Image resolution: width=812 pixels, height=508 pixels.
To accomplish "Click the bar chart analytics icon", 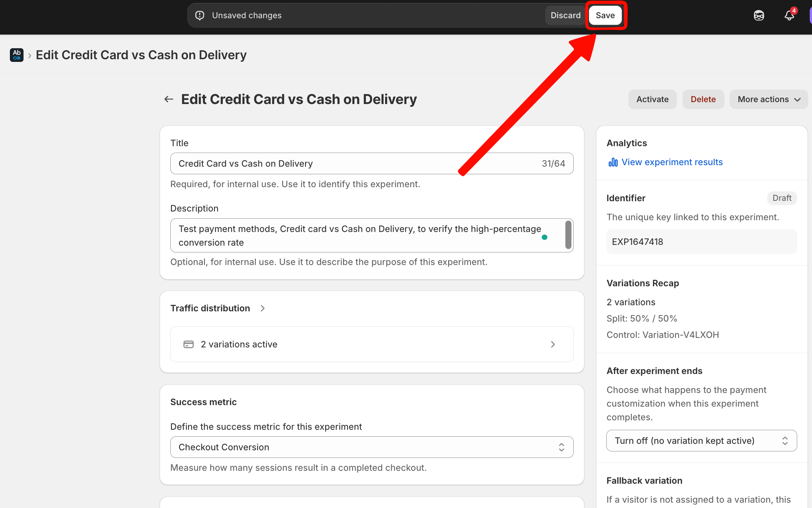I will coord(613,162).
